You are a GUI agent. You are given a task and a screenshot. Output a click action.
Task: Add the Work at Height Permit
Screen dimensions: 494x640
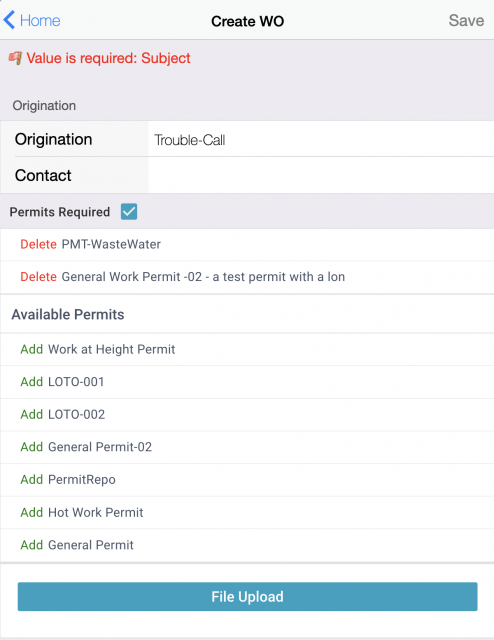pyautogui.click(x=31, y=349)
